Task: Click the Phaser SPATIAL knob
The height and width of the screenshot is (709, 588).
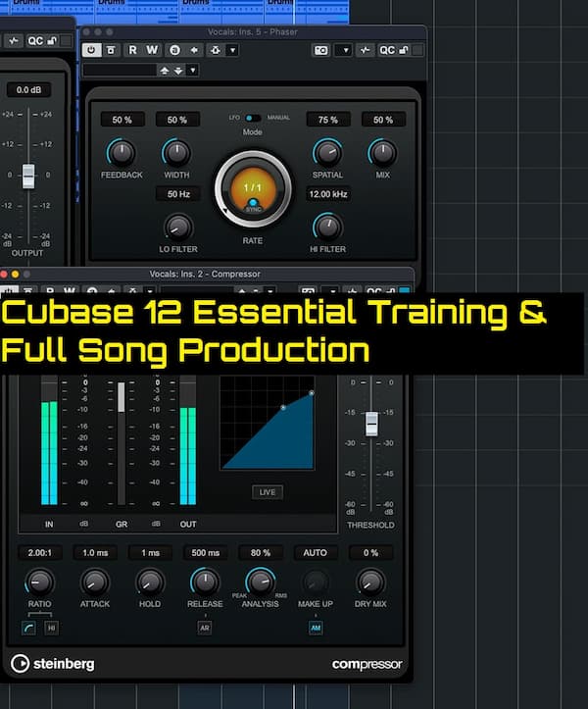Action: [x=327, y=153]
